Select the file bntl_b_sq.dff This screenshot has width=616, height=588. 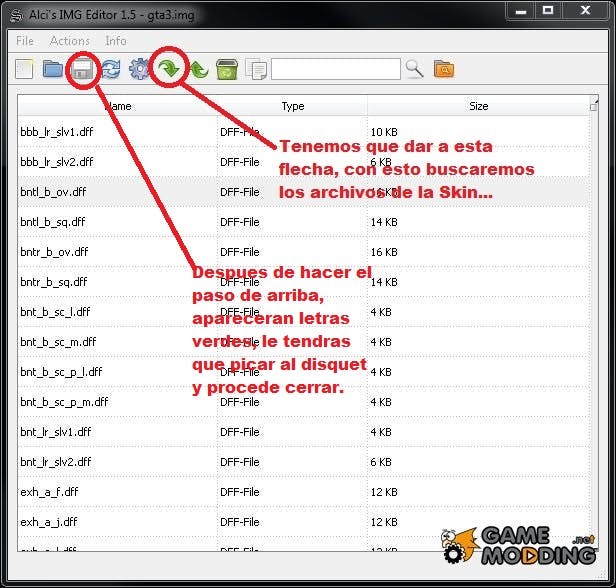[x=53, y=222]
